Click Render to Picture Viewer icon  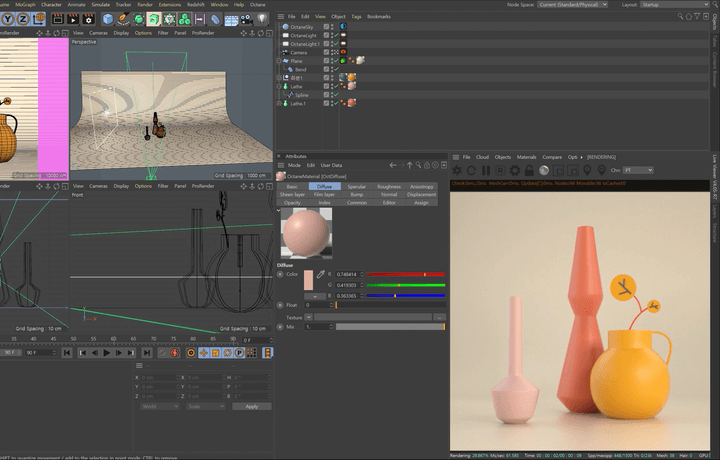pos(73,19)
